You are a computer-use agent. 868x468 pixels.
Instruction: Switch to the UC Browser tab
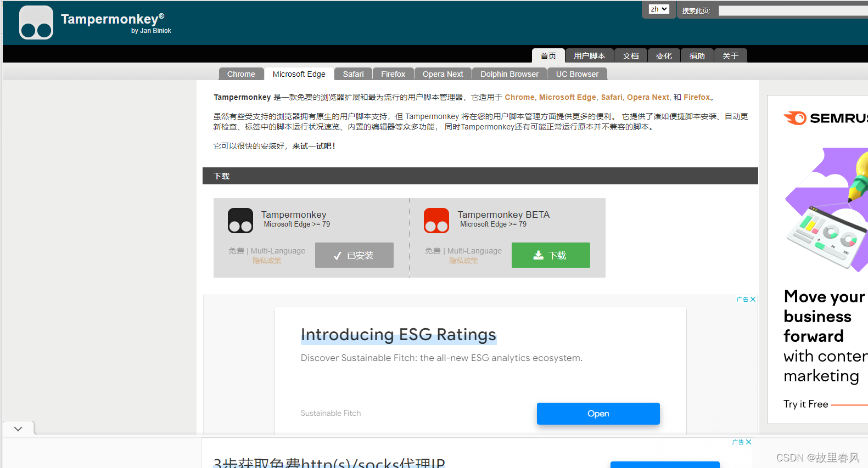(x=577, y=74)
